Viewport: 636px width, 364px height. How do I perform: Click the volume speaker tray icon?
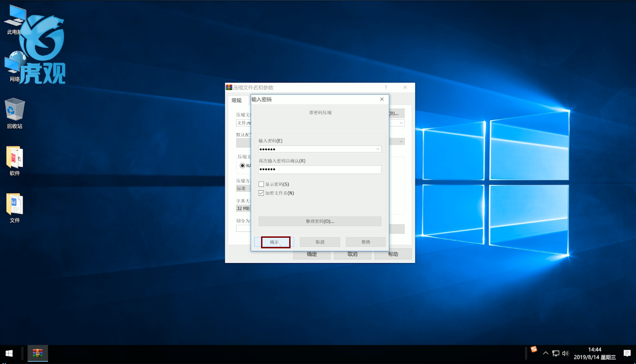pyautogui.click(x=565, y=353)
